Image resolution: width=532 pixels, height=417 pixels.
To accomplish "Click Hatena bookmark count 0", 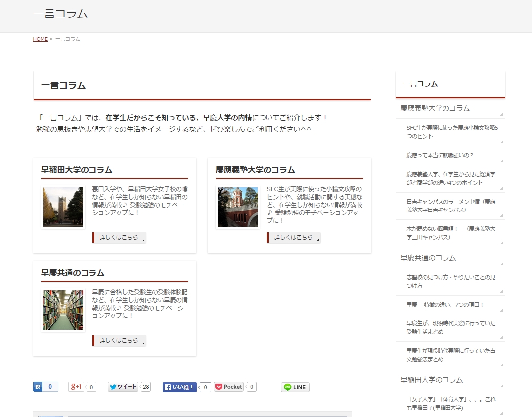I will pyautogui.click(x=50, y=387).
